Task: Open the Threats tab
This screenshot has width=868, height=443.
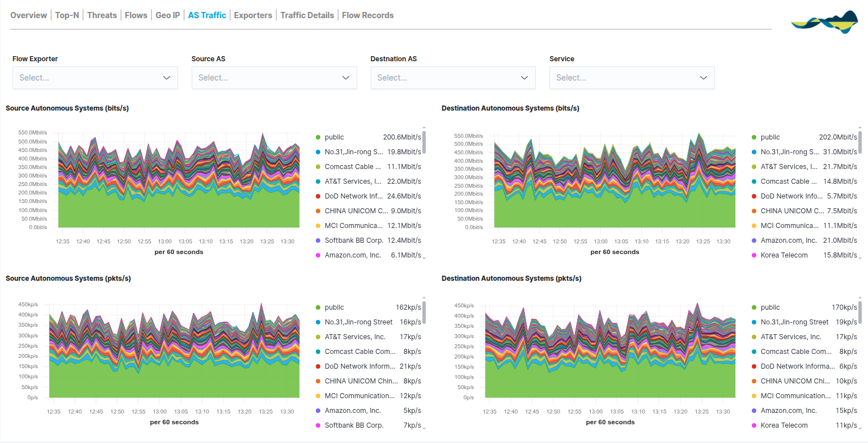Action: click(102, 15)
